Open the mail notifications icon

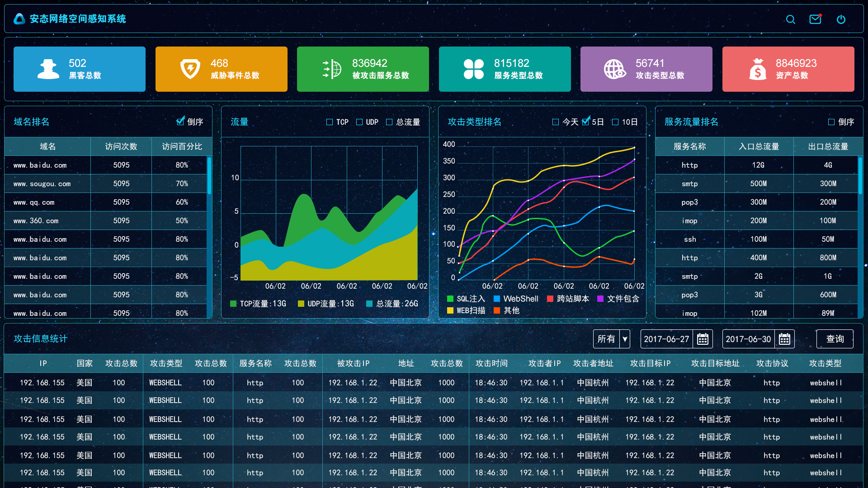pos(816,19)
